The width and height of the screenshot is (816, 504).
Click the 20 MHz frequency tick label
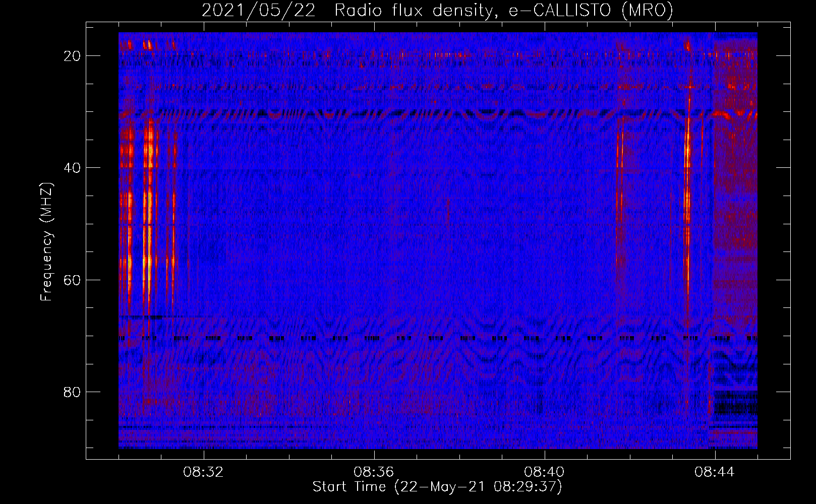click(72, 56)
